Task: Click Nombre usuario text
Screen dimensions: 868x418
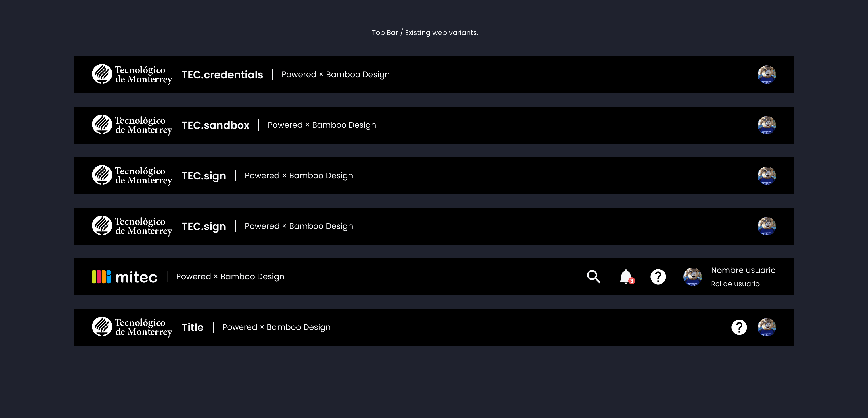Action: [743, 270]
